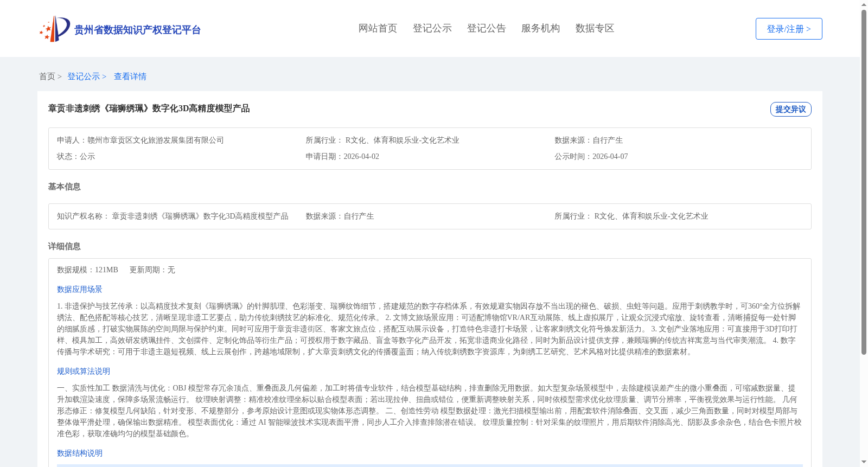Go to 网站首页 menu item
Screen dimensions: 868x467
(x=378, y=28)
